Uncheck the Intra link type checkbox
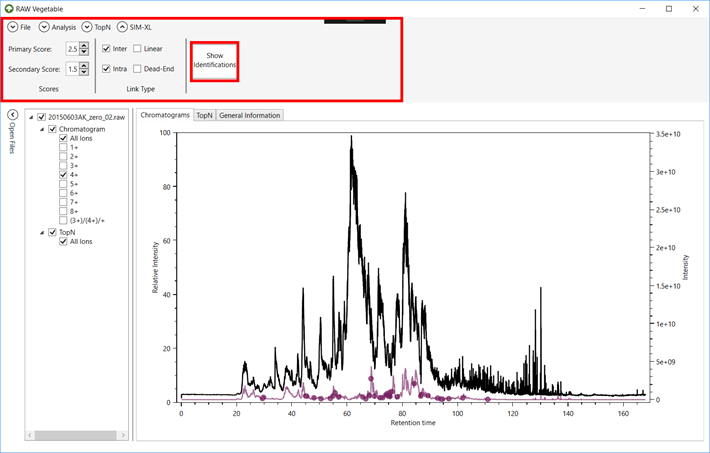The height and width of the screenshot is (453, 710). [x=106, y=69]
